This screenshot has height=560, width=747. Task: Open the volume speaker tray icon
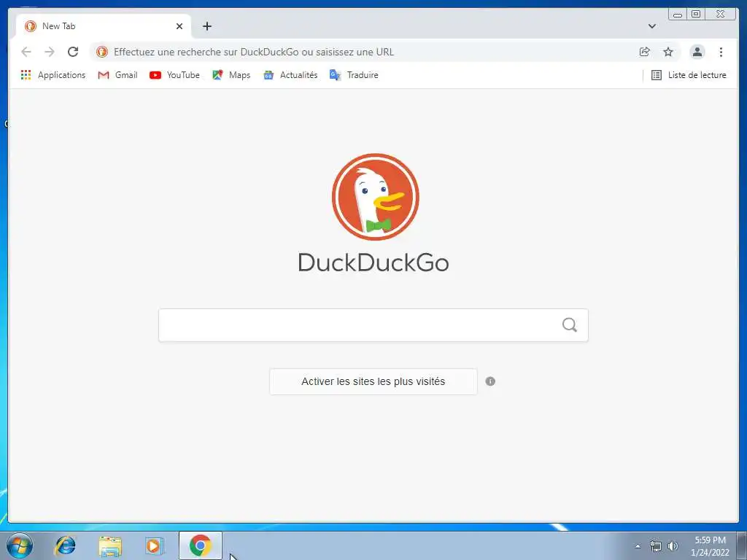673,546
